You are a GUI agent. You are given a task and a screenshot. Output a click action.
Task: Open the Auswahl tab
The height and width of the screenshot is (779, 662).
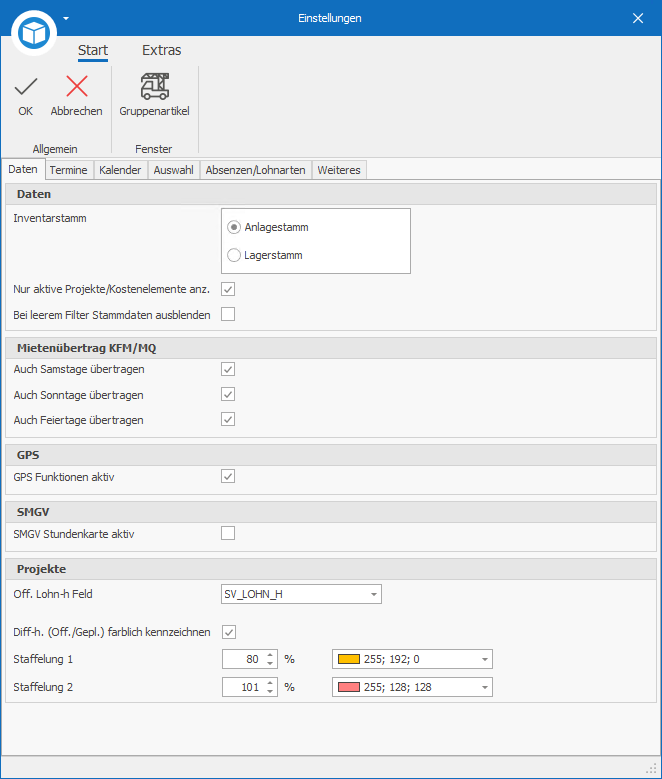173,170
